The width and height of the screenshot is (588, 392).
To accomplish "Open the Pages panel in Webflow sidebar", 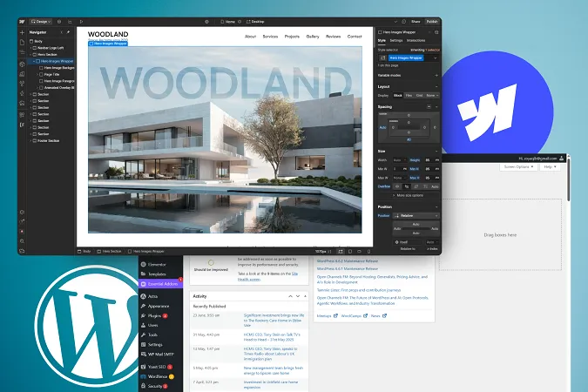I will pyautogui.click(x=22, y=43).
